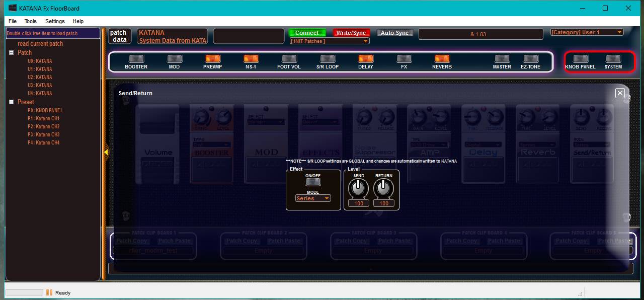Select preset P4: Katana CH4

[44, 142]
